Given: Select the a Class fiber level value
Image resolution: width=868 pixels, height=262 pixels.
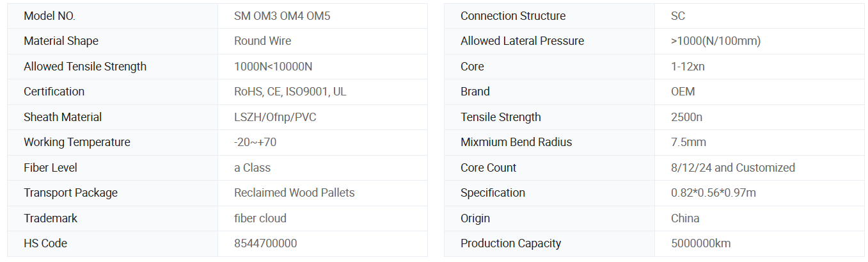Looking at the screenshot, I should point(252,168).
